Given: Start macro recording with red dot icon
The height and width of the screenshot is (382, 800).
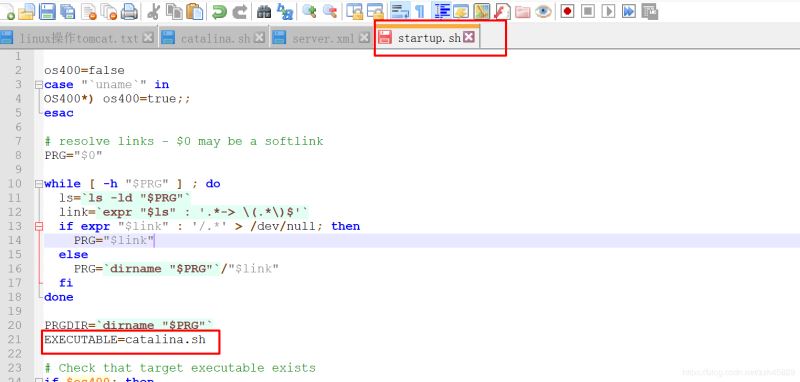Looking at the screenshot, I should (567, 11).
